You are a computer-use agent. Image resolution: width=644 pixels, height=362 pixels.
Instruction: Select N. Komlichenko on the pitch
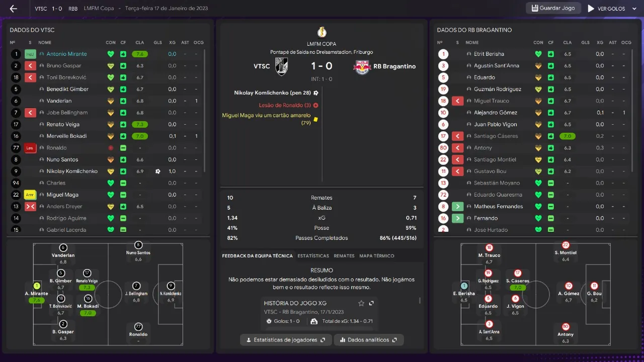coord(171,287)
